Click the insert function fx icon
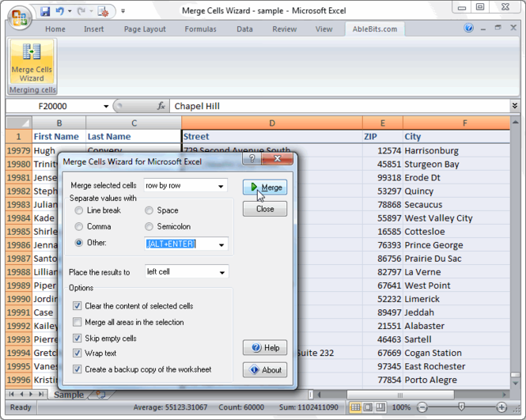The width and height of the screenshot is (526, 420). click(x=161, y=106)
